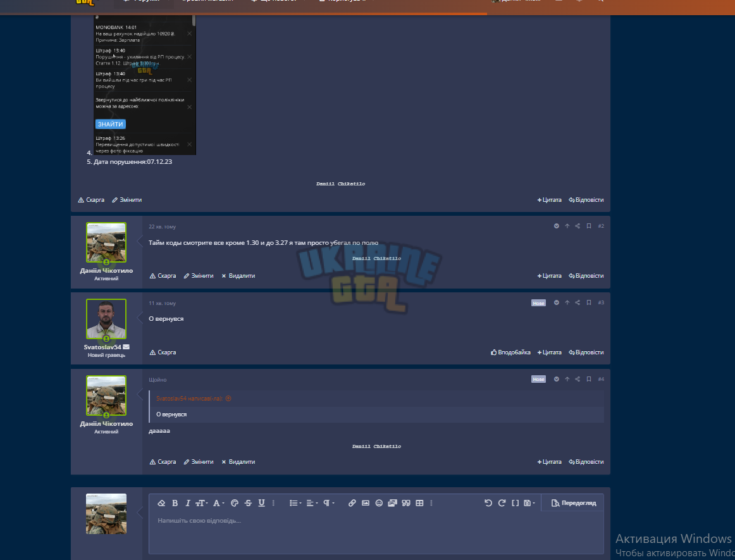735x560 pixels.
Task: Open the smilies emoji picker
Action: pos(379,503)
